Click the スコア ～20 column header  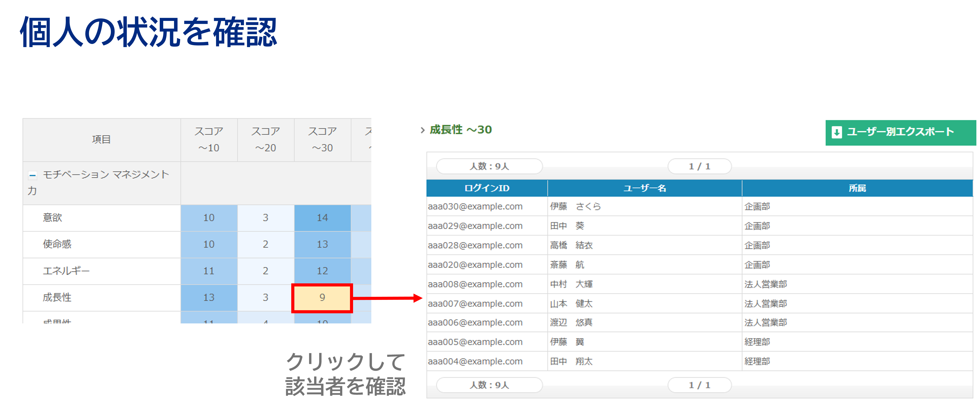pyautogui.click(x=266, y=140)
